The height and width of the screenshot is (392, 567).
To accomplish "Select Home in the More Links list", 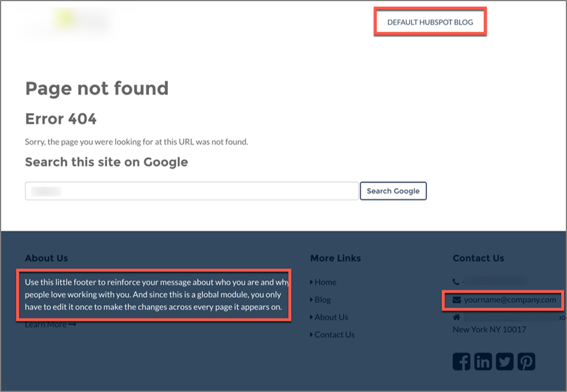I will click(325, 282).
